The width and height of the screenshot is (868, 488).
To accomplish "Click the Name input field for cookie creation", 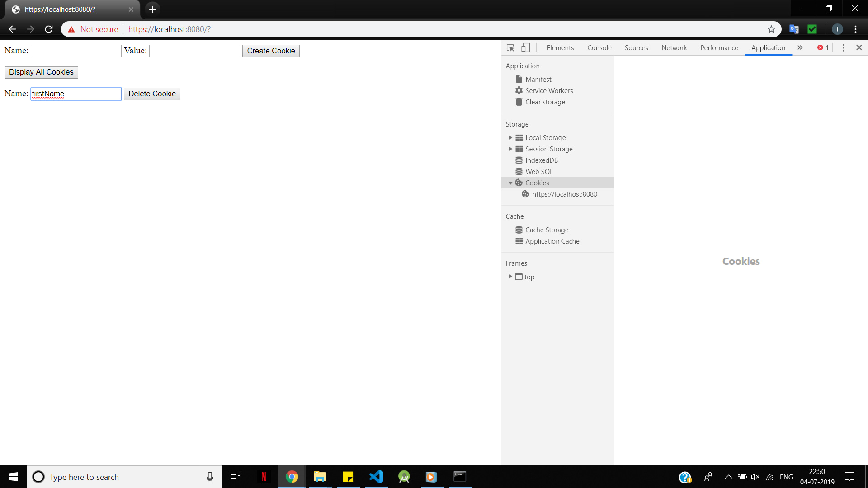I will coord(75,51).
